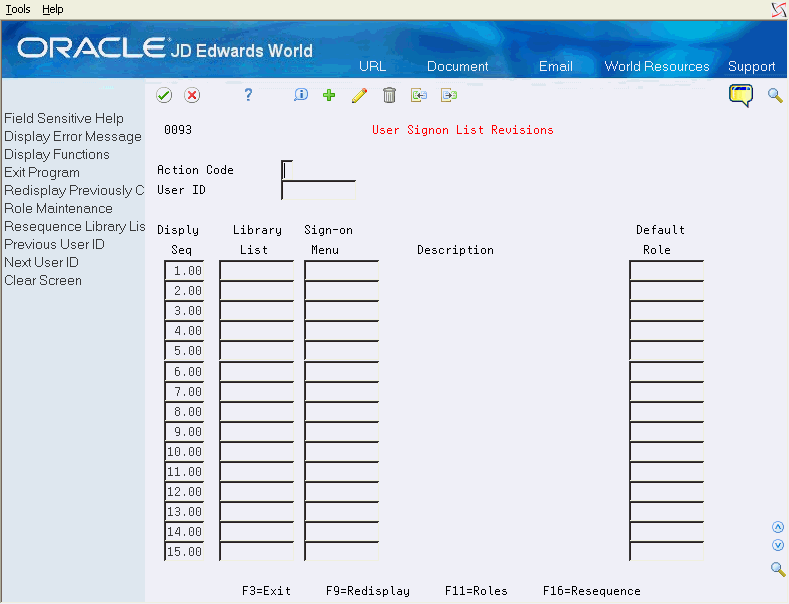This screenshot has height=604, width=789.
Task: Select Redisplay Previously C option
Action: point(74,190)
